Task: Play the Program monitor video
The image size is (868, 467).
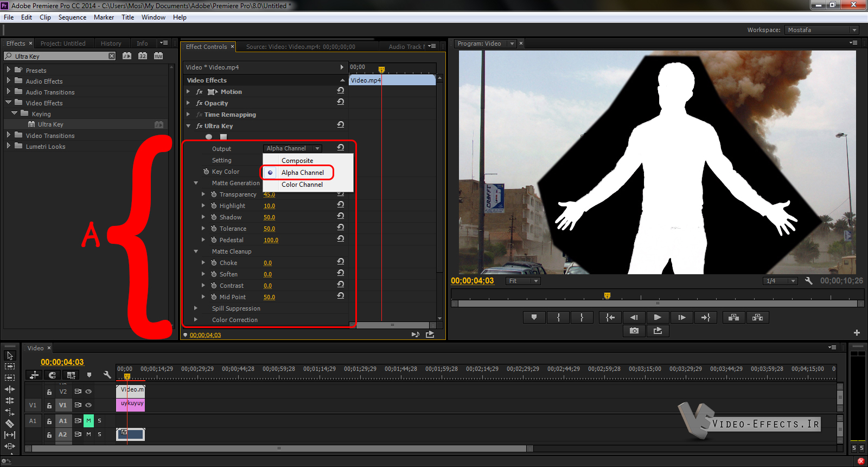Action: click(658, 318)
